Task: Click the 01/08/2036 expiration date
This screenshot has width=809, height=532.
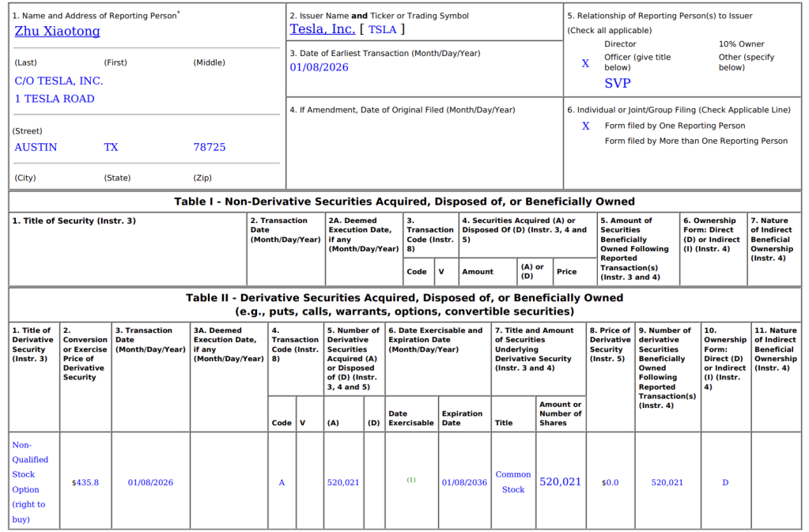Action: click(464, 482)
